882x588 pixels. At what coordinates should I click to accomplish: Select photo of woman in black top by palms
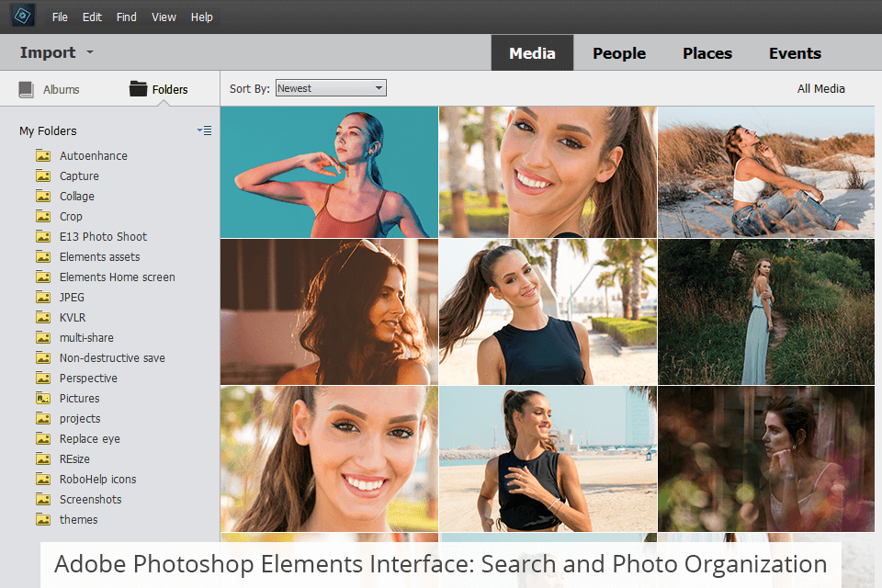[548, 311]
